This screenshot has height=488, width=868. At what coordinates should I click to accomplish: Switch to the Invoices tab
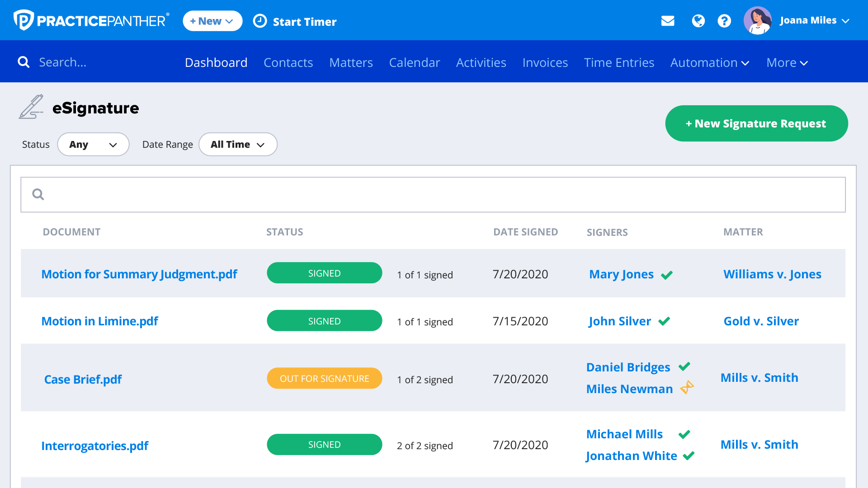click(x=545, y=63)
